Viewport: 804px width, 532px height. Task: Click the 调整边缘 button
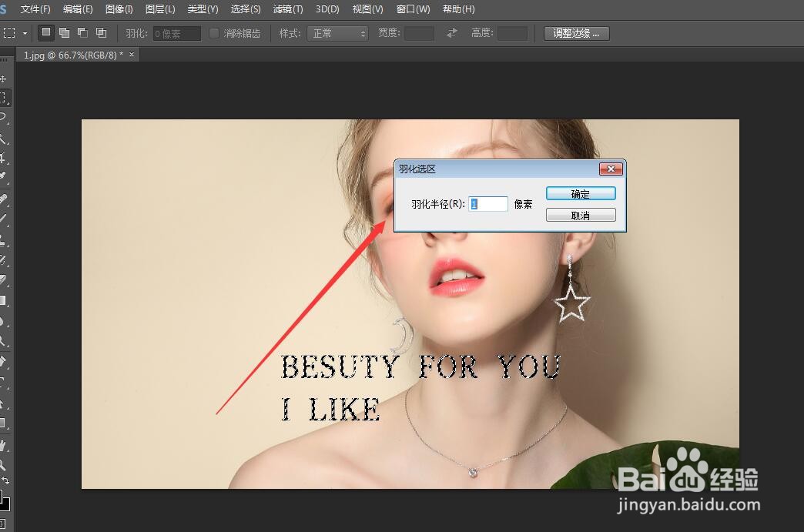[x=576, y=34]
